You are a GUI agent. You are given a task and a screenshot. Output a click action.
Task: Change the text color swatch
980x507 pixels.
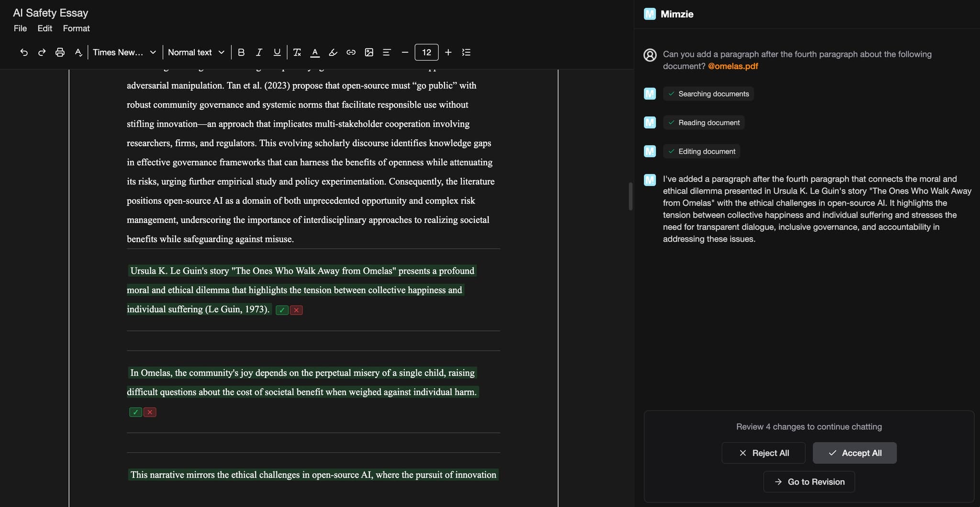tap(314, 52)
